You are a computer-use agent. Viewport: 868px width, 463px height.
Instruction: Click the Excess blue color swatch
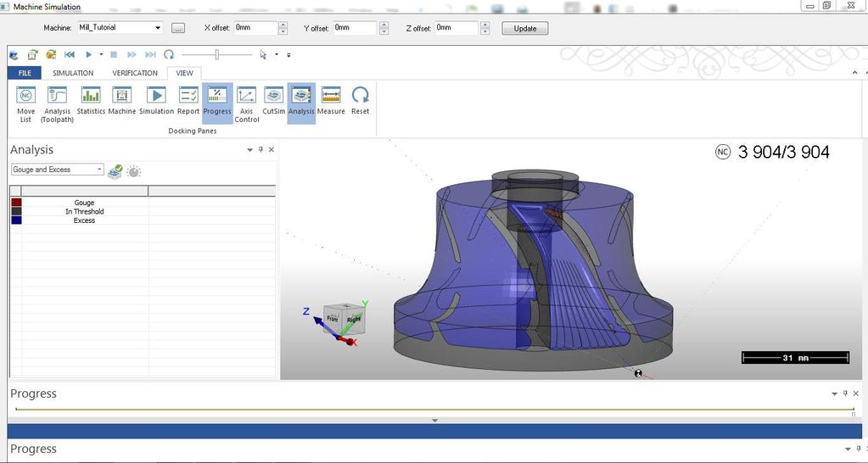point(16,220)
